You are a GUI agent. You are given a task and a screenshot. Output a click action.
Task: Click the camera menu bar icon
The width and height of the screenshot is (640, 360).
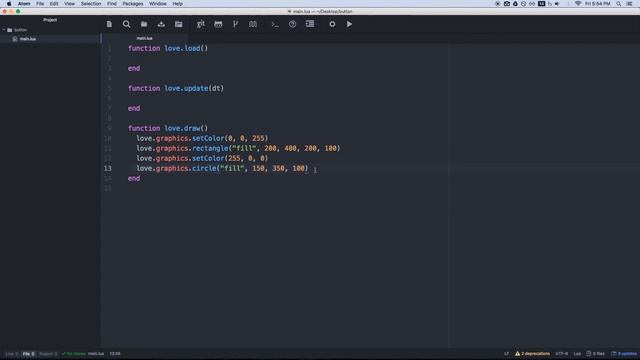[x=507, y=4]
